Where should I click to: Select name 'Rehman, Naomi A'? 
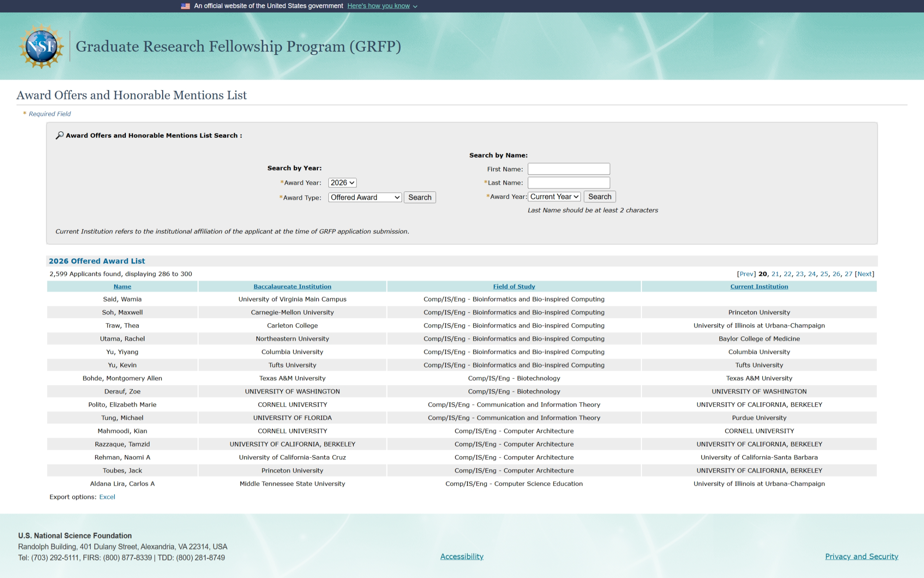click(122, 458)
